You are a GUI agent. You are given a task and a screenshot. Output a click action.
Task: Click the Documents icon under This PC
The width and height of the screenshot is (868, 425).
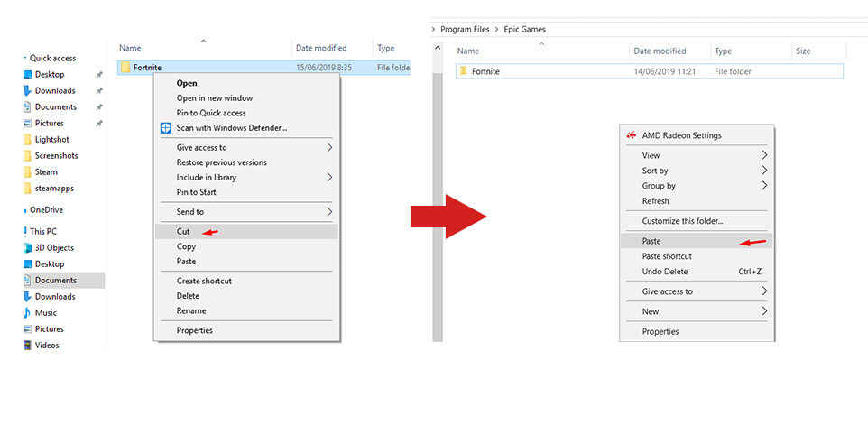(28, 280)
